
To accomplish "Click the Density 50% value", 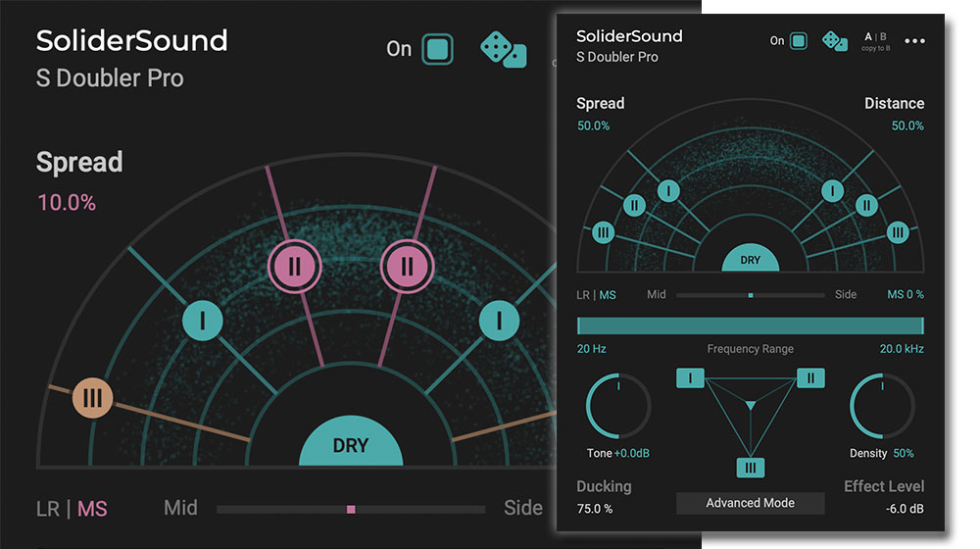I will tap(904, 453).
